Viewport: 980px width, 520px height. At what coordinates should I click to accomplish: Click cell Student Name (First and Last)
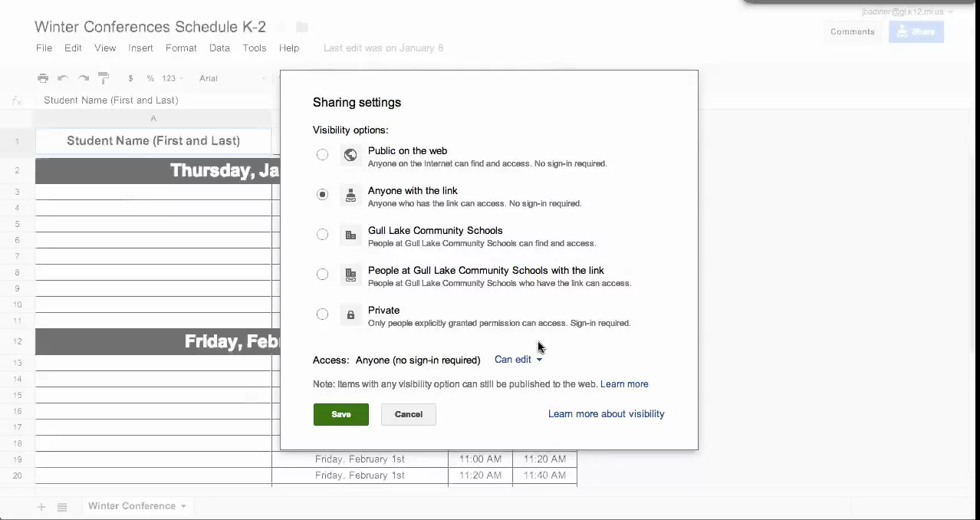pyautogui.click(x=153, y=141)
